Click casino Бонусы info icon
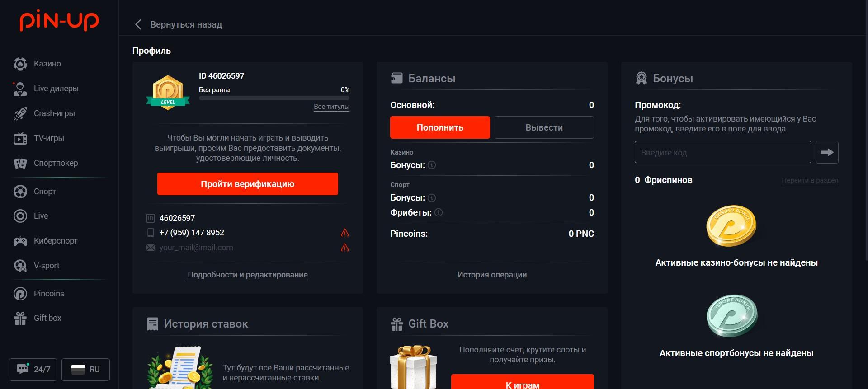Image resolution: width=868 pixels, height=389 pixels. [432, 165]
